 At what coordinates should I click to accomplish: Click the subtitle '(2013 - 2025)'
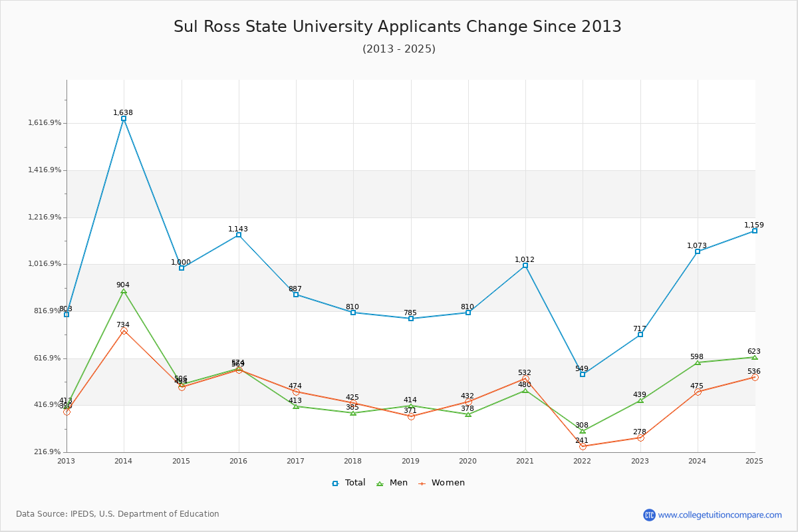pos(399,49)
